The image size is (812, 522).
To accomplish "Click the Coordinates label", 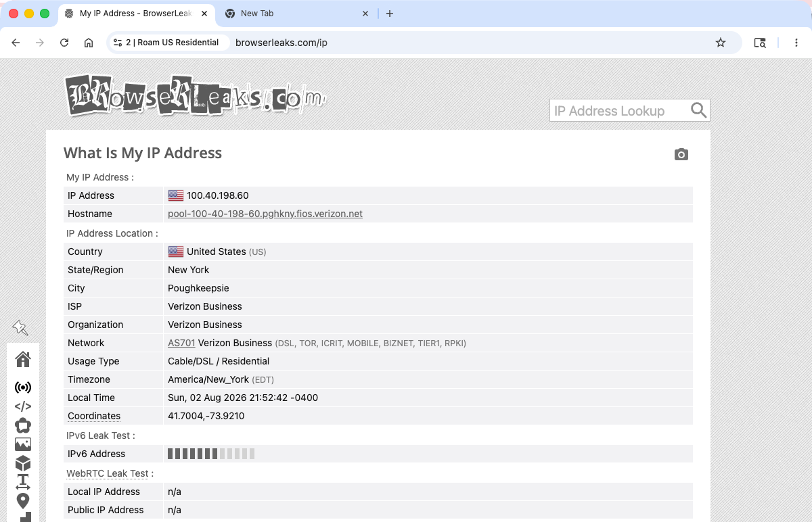I will (94, 416).
